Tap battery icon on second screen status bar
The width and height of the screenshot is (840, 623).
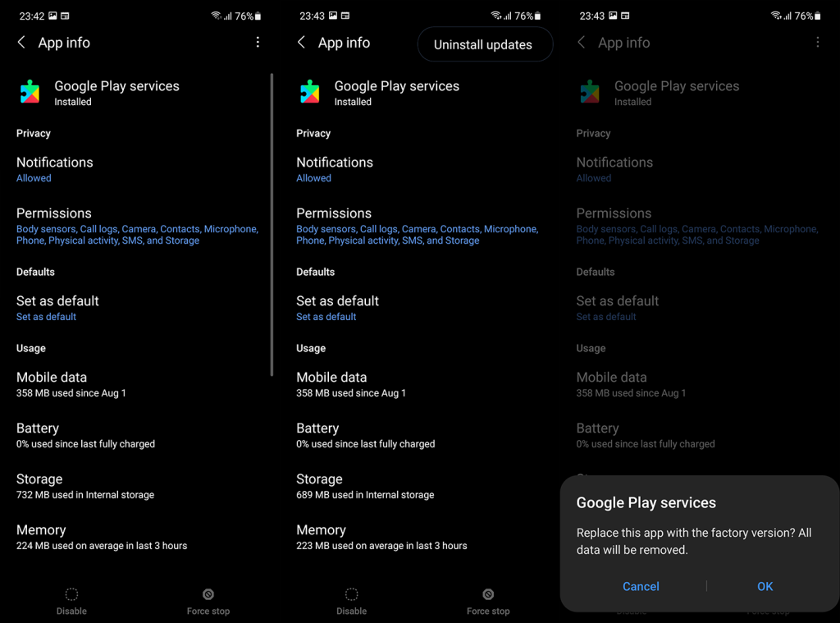click(x=538, y=16)
